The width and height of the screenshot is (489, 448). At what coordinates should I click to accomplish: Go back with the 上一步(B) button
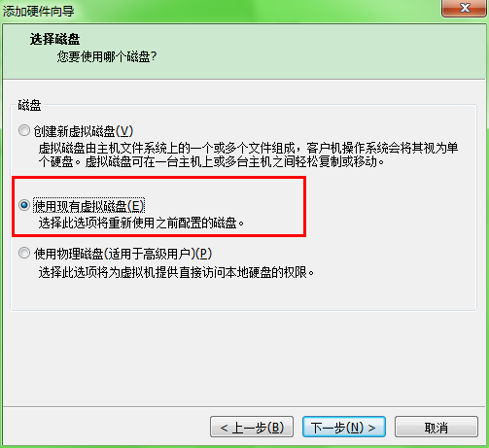pyautogui.click(x=252, y=427)
